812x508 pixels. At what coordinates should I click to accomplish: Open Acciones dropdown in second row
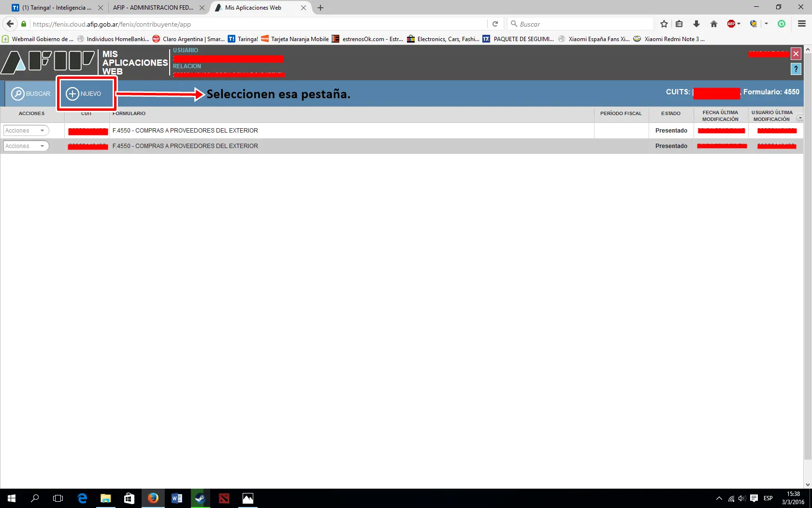click(x=26, y=146)
